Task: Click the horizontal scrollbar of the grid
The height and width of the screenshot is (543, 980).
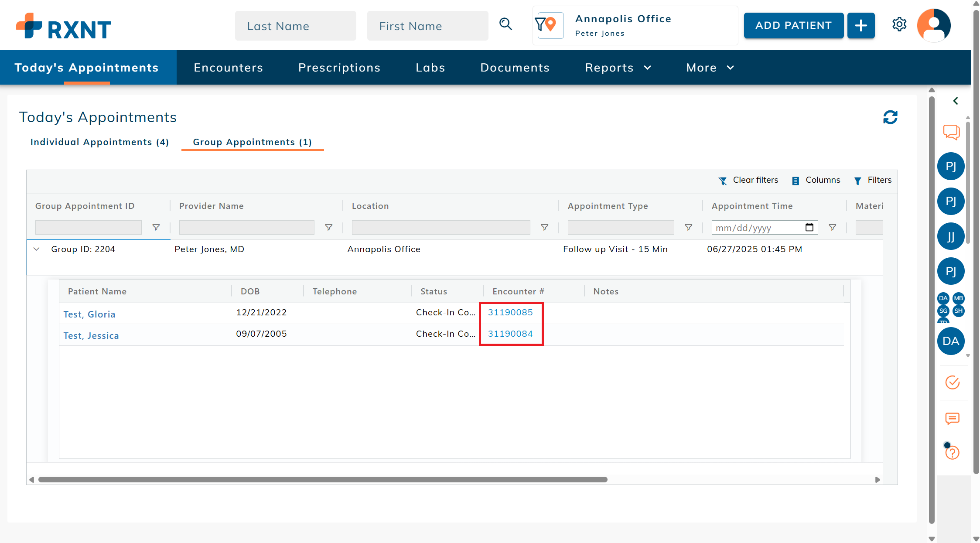Action: (323, 479)
